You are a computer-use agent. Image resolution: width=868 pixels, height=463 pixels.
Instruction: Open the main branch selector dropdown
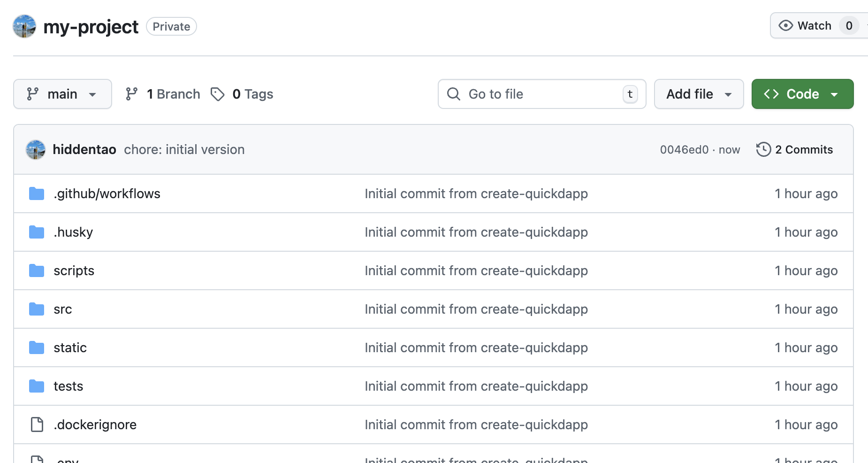click(x=62, y=94)
